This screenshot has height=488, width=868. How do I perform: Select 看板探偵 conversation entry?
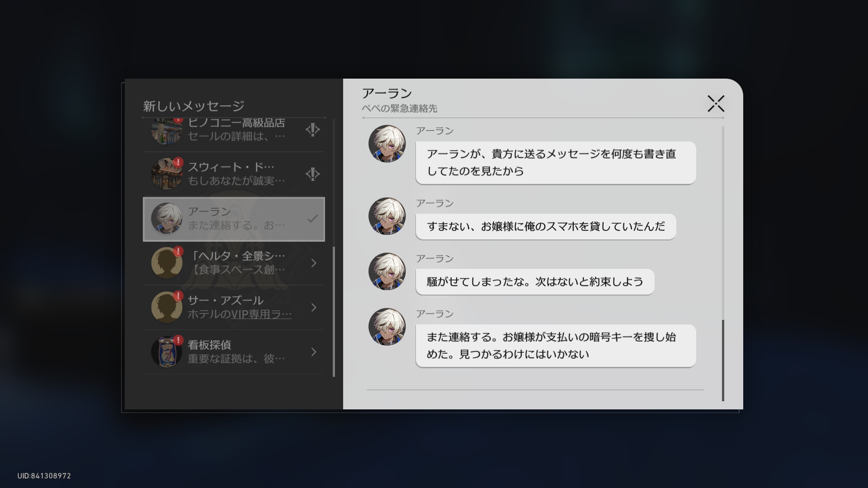pos(235,352)
